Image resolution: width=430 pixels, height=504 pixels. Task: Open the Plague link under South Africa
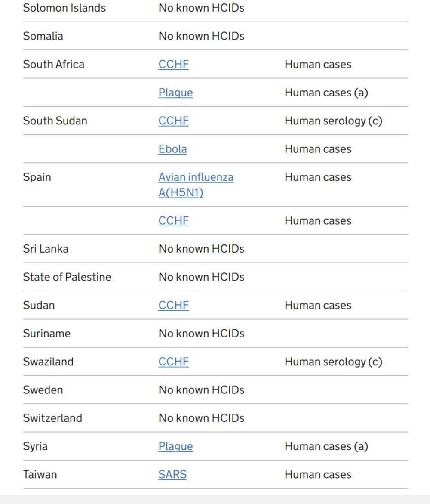click(x=175, y=93)
